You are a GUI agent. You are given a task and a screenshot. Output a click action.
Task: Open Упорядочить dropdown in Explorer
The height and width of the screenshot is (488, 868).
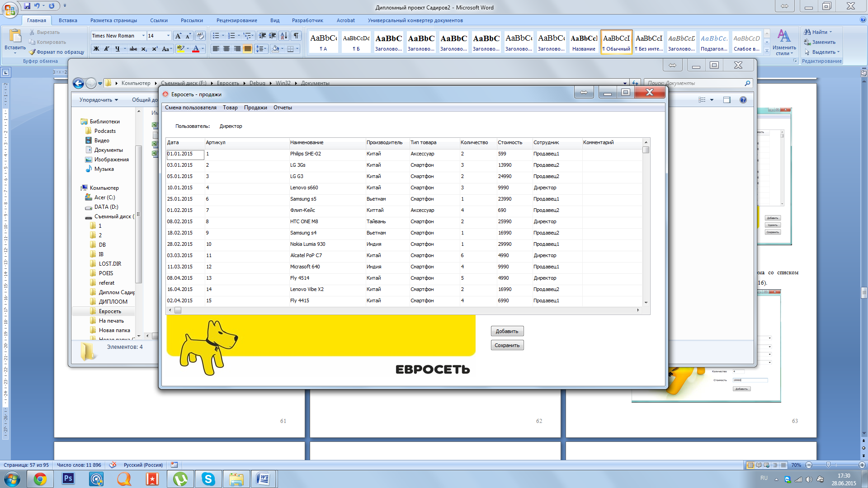tap(99, 100)
